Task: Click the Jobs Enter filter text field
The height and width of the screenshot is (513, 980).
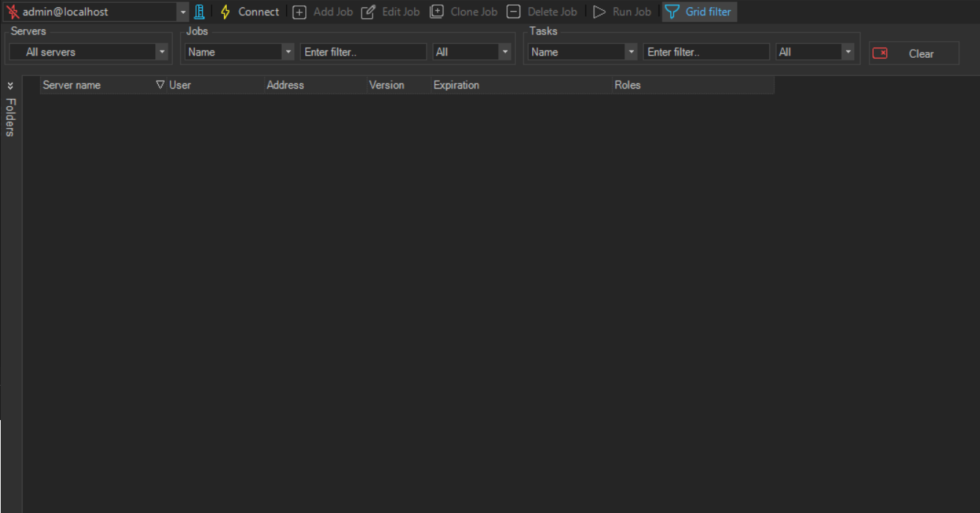Action: 363,52
